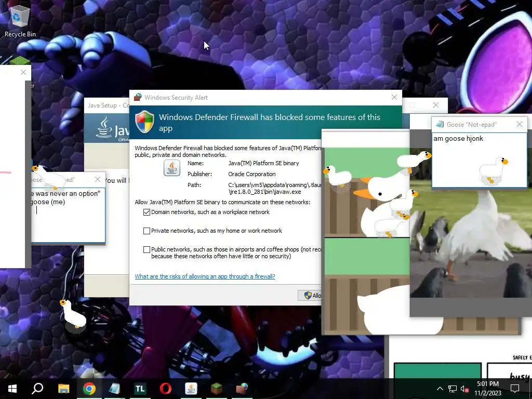Click the Windows Defender shield icon

click(144, 122)
